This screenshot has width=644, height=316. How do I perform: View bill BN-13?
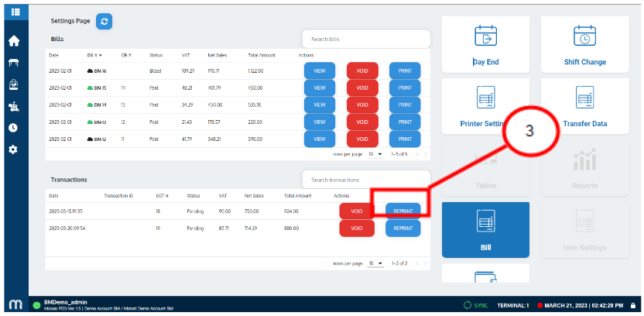pos(320,122)
